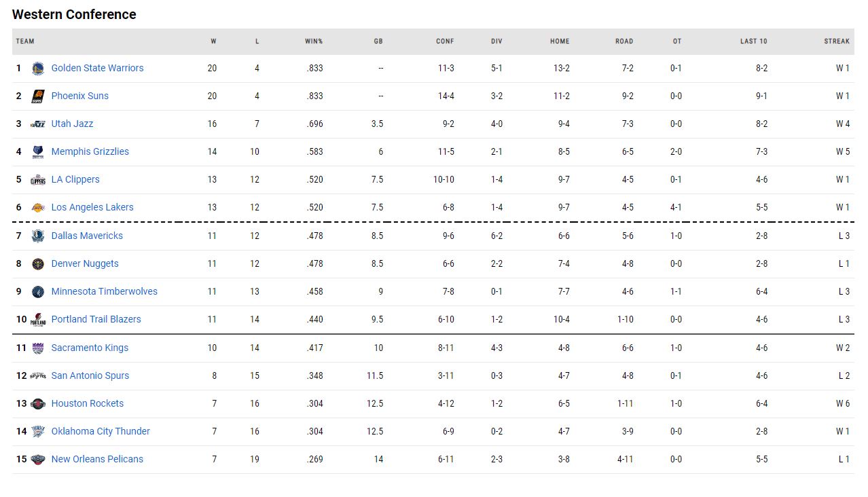This screenshot has height=497, width=868.
Task: Visit the Oklahoma City Thunder link
Action: (x=101, y=431)
